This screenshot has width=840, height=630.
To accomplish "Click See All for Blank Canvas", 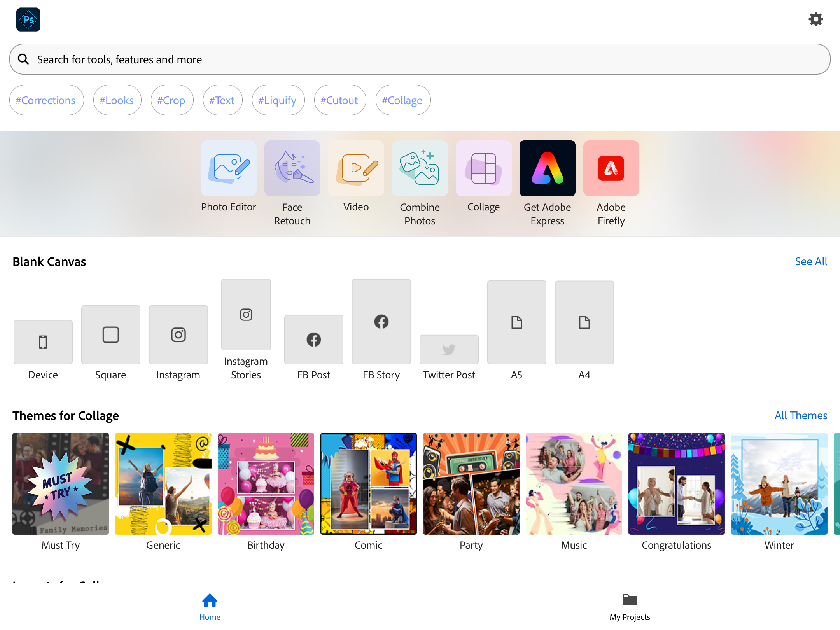I will click(x=811, y=261).
